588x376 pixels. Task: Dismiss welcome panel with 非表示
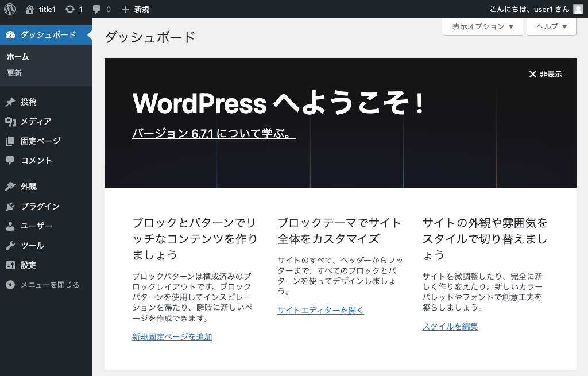point(546,74)
